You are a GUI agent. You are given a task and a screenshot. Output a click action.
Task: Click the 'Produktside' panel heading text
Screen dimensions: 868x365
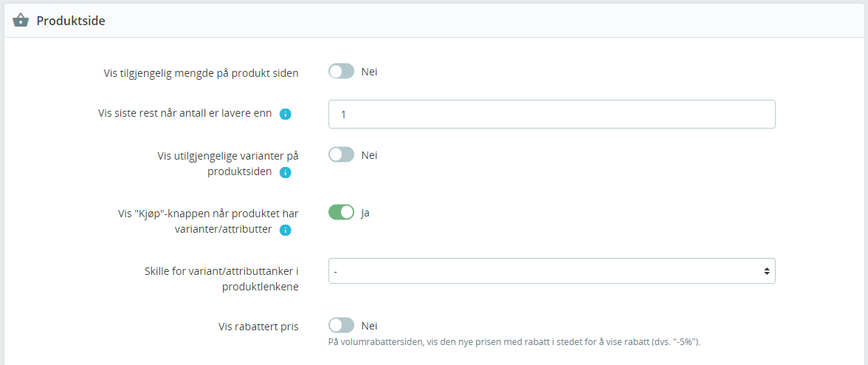[x=71, y=21]
